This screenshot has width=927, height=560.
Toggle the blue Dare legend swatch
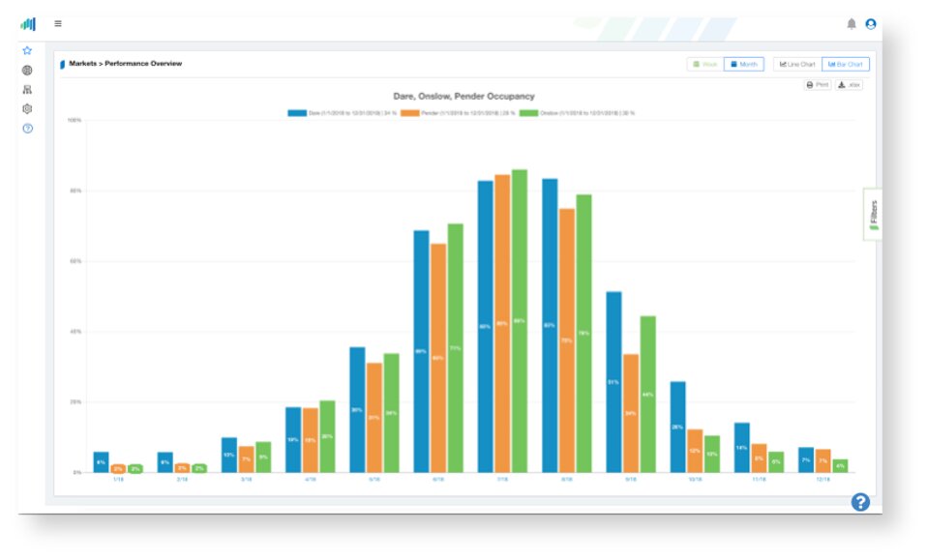point(297,113)
